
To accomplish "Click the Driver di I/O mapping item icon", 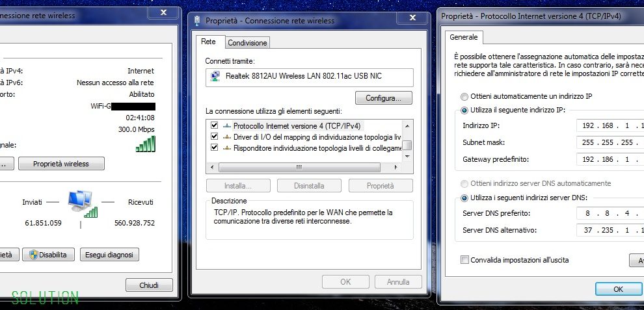I will pos(227,136).
